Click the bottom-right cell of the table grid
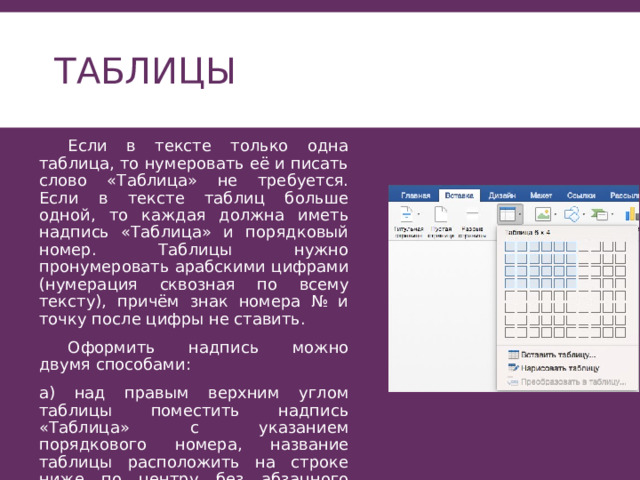The image size is (640, 480). pyautogui.click(x=620, y=332)
